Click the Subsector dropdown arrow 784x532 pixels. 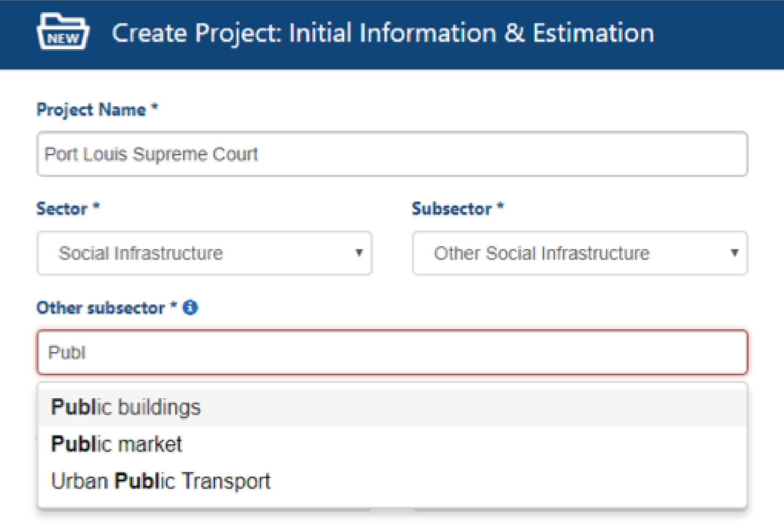point(734,253)
